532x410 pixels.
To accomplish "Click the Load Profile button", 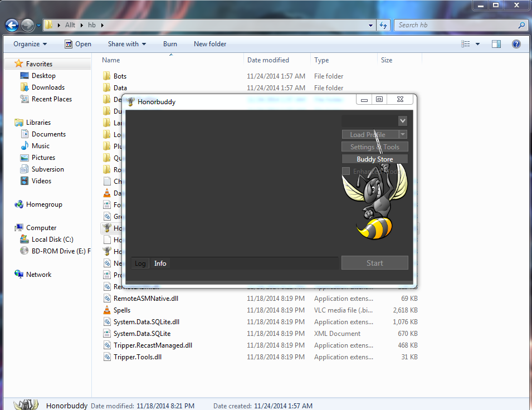I will pyautogui.click(x=370, y=135).
